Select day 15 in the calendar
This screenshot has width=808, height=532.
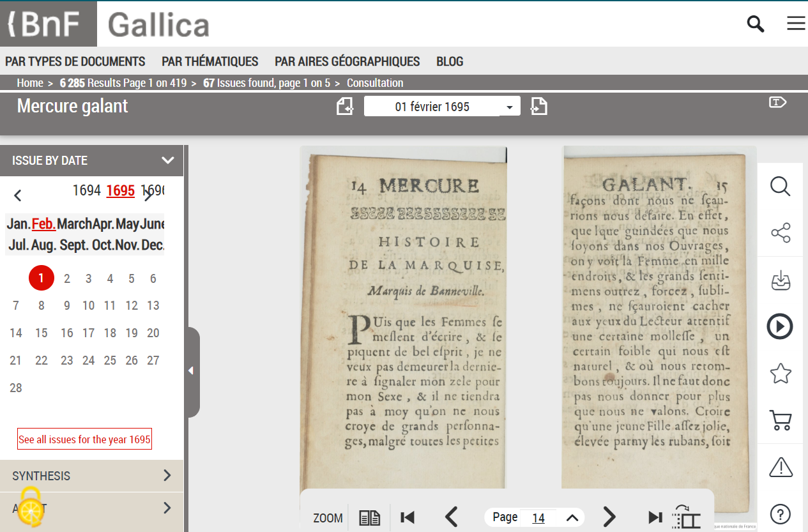tap(41, 333)
